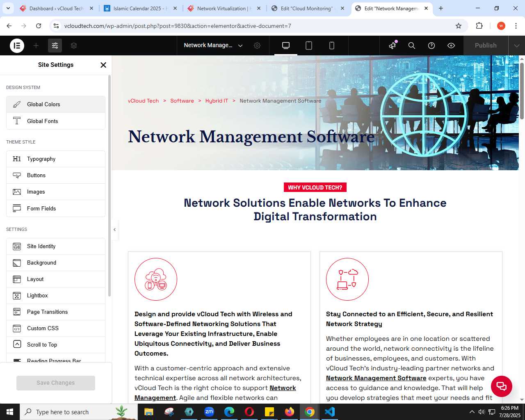525x420 pixels.
Task: Switch to Network Virtualization tab
Action: pyautogui.click(x=224, y=8)
